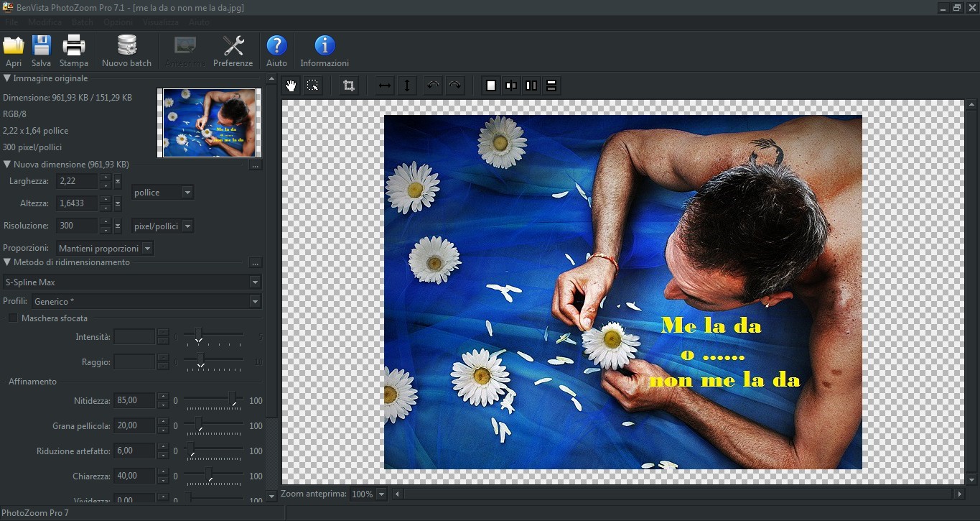The height and width of the screenshot is (521, 980).
Task: Open the pollice unit dropdown
Action: (163, 193)
